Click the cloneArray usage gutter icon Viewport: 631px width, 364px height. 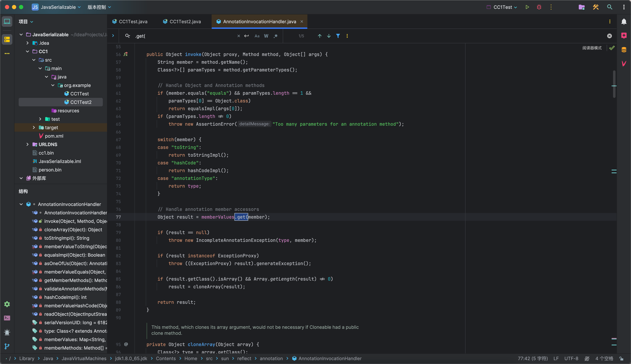pos(126,344)
